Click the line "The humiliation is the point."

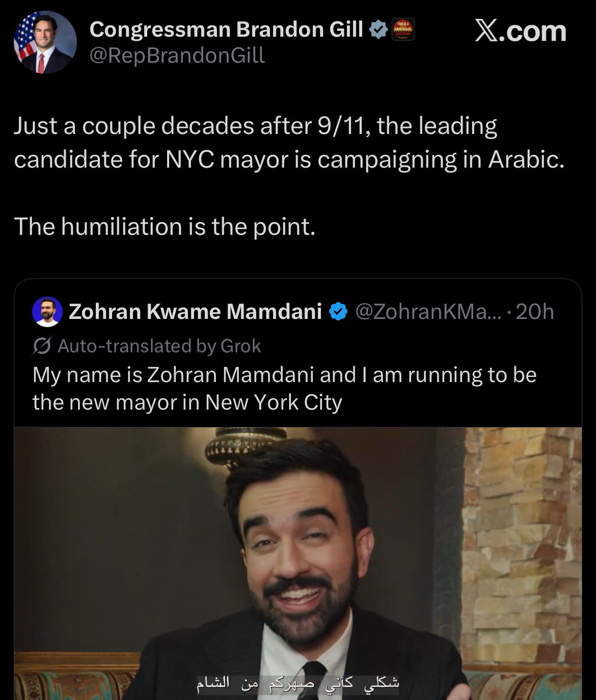165,226
